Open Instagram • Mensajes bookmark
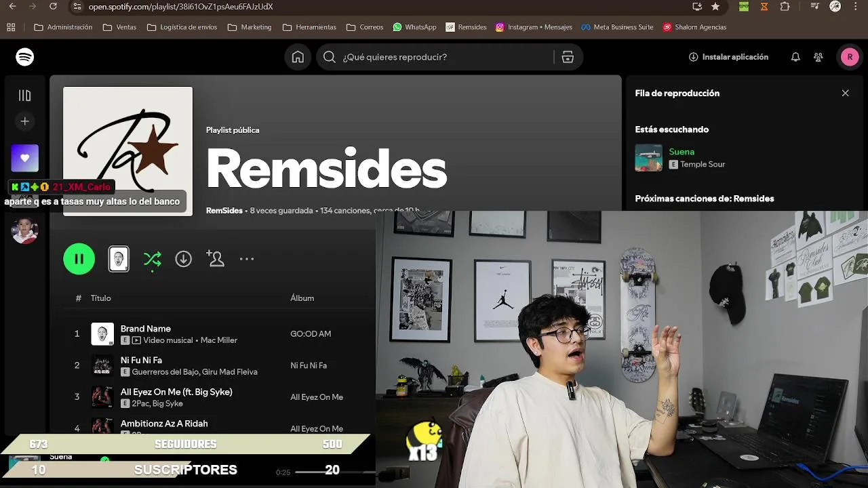The height and width of the screenshot is (488, 868). pyautogui.click(x=534, y=27)
